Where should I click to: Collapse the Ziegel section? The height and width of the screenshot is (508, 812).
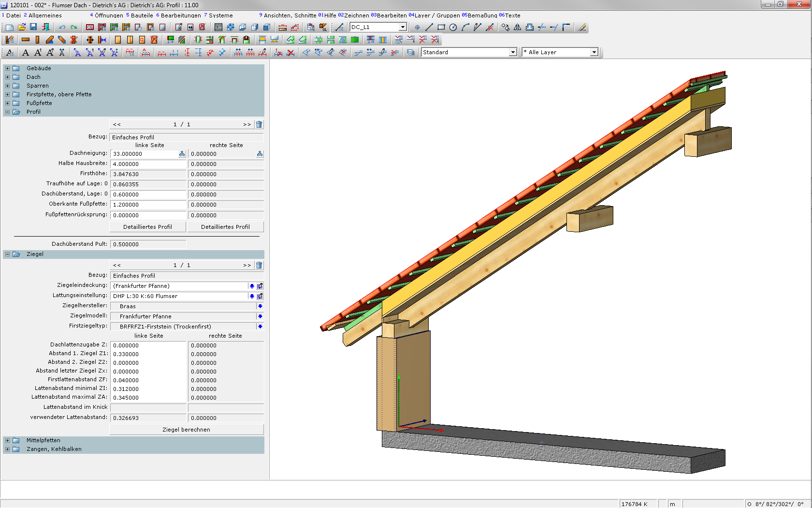[x=7, y=254]
